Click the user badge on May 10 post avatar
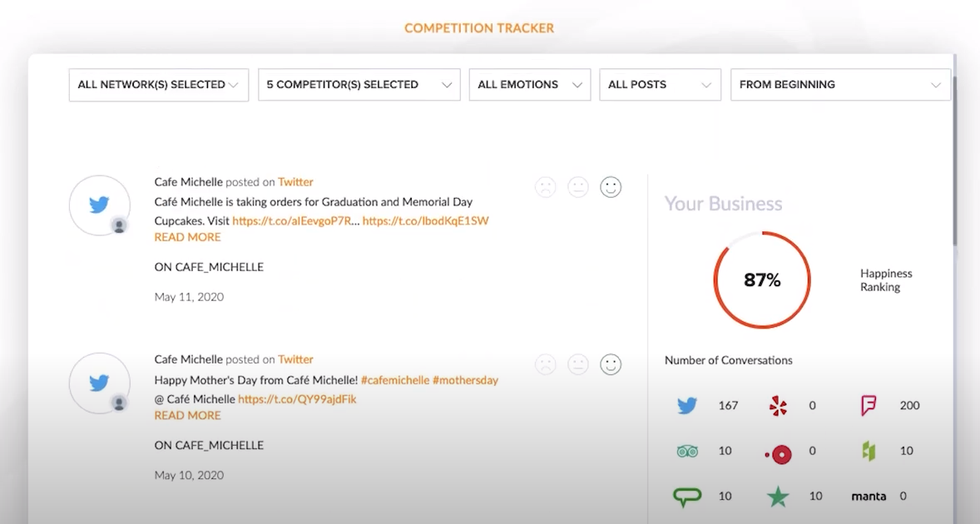Screen dimensions: 980x524 click(119, 403)
